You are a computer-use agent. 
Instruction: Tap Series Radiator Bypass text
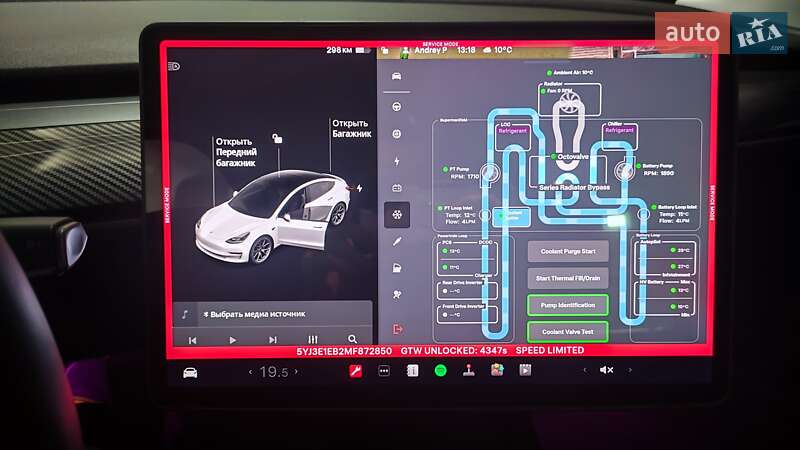tap(574, 188)
